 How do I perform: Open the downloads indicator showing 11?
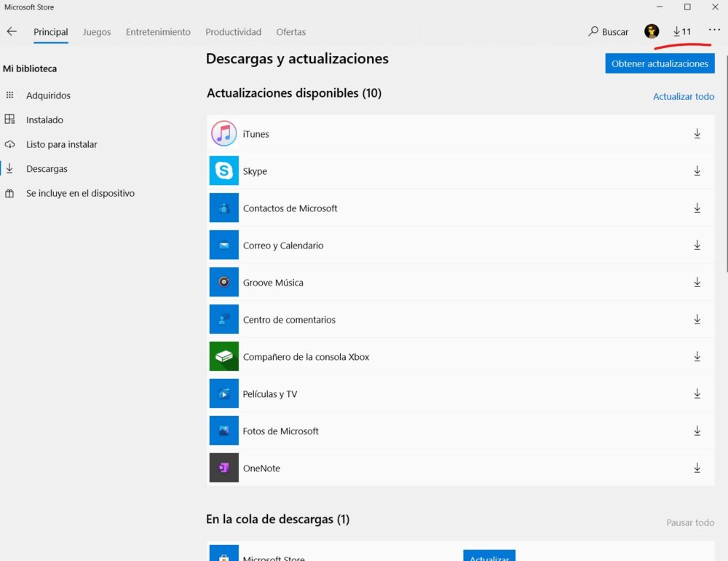coord(681,31)
